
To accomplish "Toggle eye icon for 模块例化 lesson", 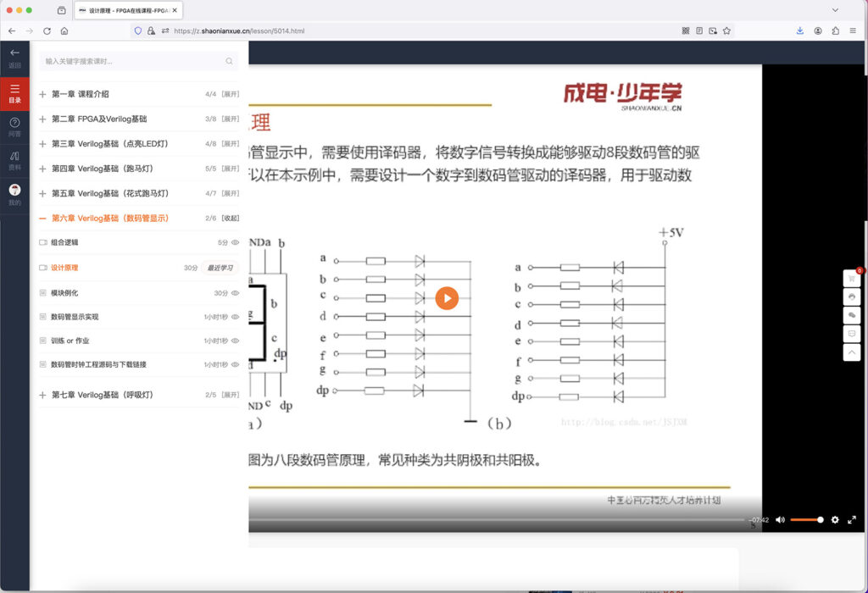I will point(236,293).
